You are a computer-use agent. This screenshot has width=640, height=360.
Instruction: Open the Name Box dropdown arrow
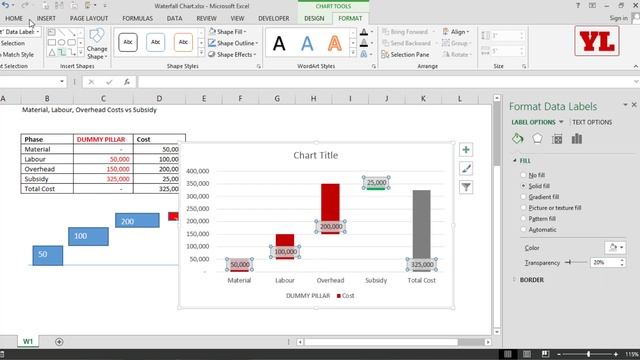pos(62,82)
